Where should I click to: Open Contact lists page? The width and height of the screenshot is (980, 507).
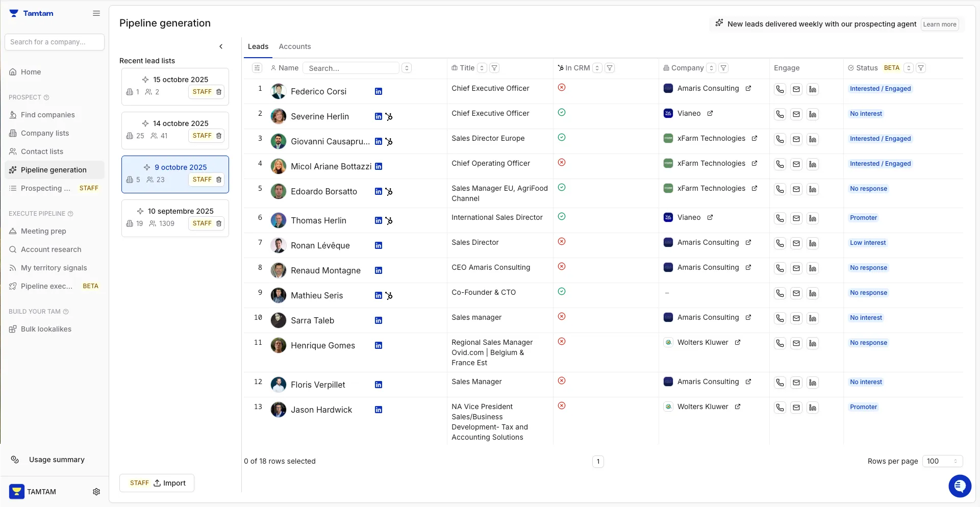coord(55,151)
